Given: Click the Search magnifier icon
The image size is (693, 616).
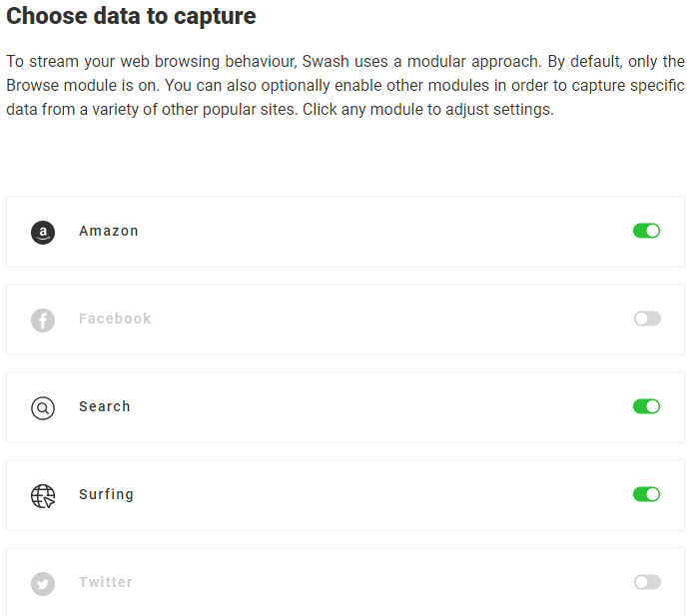Looking at the screenshot, I should pos(43,408).
